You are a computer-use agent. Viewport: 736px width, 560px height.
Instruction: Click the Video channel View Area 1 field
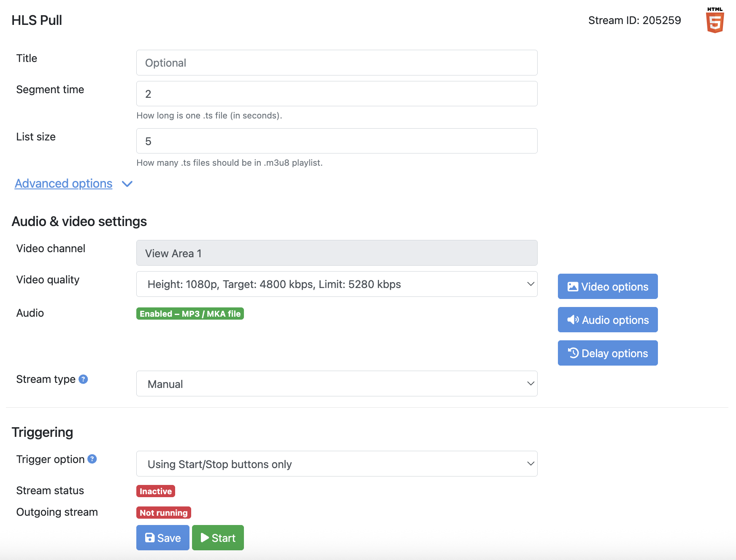[337, 253]
